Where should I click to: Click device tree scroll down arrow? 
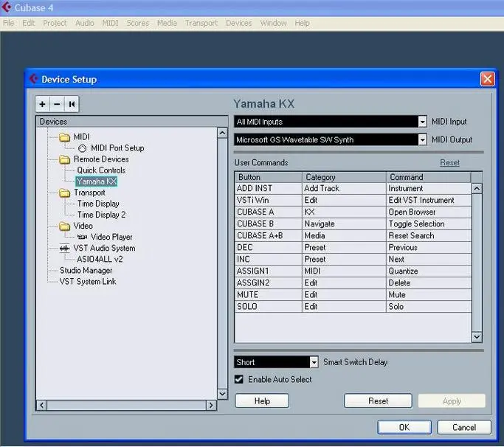pyautogui.click(x=222, y=394)
